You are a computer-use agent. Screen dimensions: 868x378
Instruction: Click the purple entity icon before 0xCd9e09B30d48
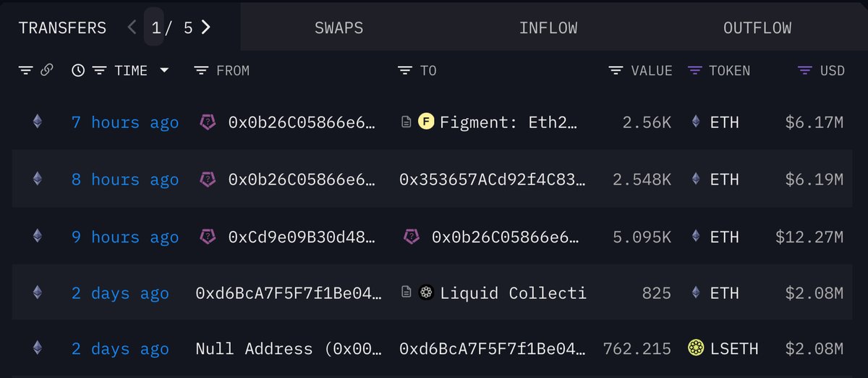pos(208,237)
